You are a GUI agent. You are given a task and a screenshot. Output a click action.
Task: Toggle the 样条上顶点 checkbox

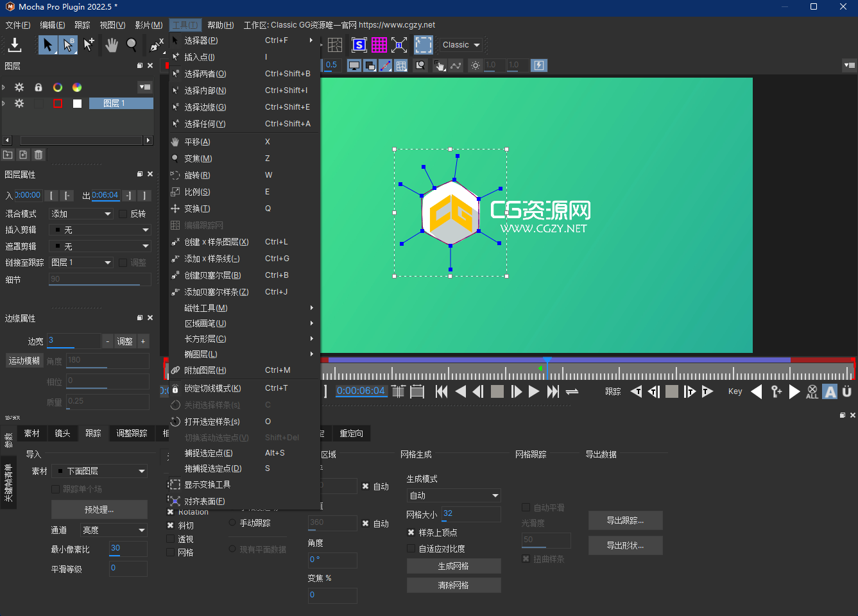coord(411,533)
